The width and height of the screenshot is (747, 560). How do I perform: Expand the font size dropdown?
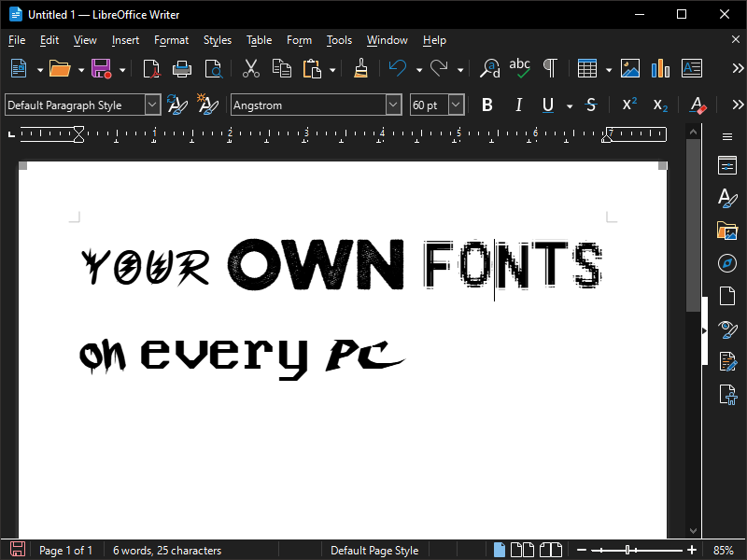coord(456,105)
